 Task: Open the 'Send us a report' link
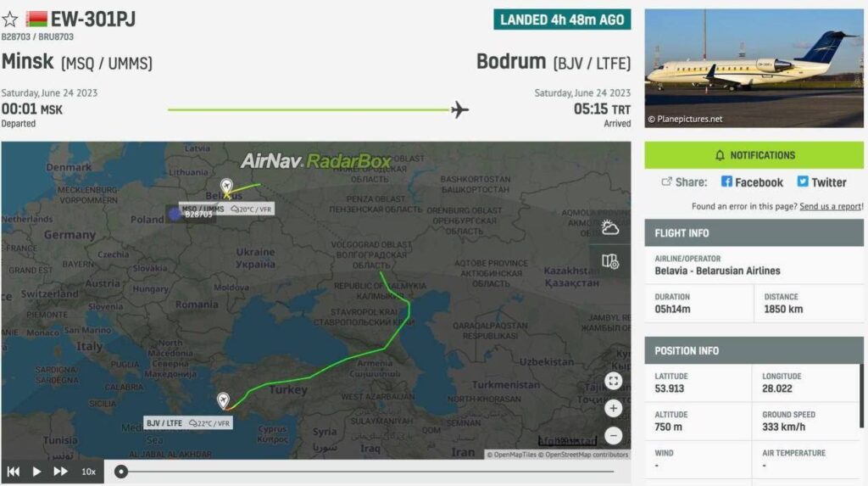pos(830,206)
